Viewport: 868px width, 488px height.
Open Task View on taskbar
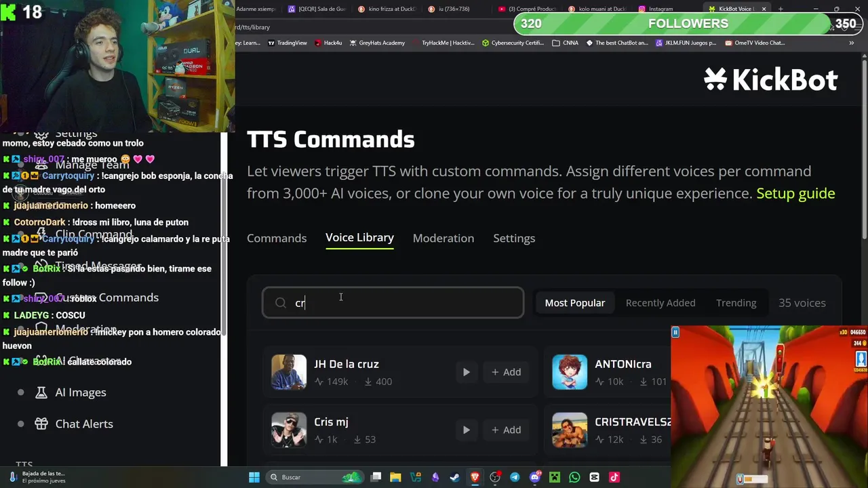[x=376, y=477]
